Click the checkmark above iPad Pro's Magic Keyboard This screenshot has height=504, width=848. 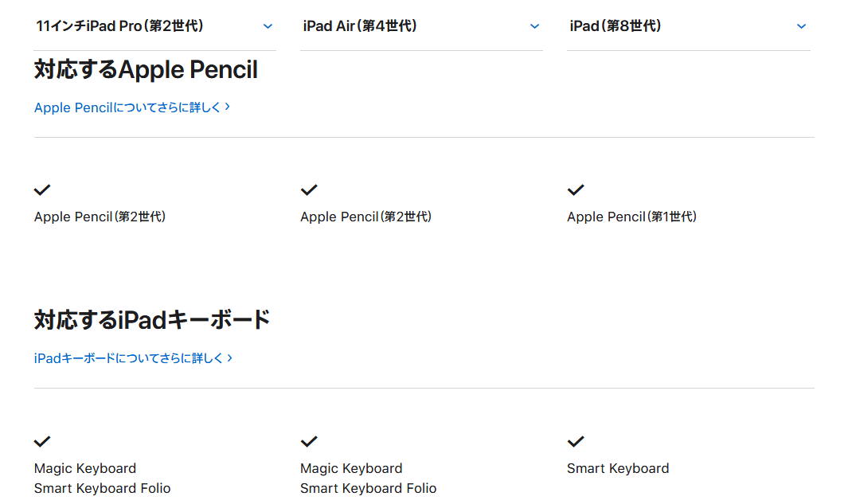(x=42, y=441)
